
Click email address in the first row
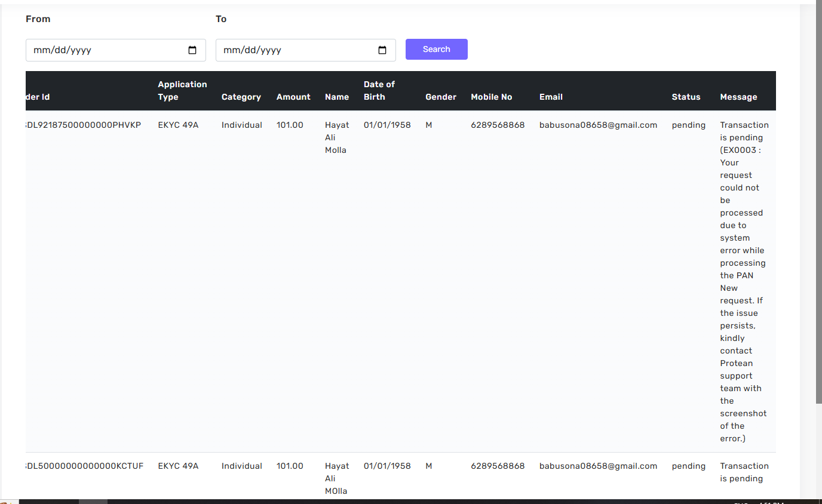[598, 125]
